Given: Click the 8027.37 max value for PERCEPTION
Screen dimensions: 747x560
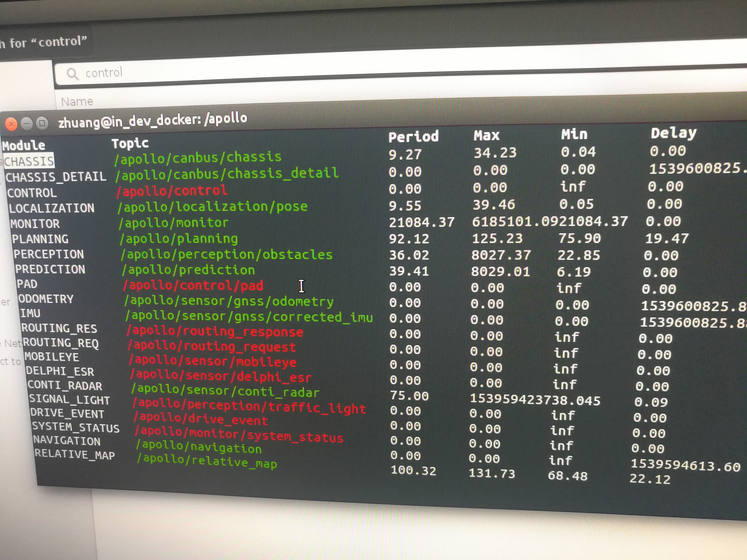Looking at the screenshot, I should (x=501, y=255).
